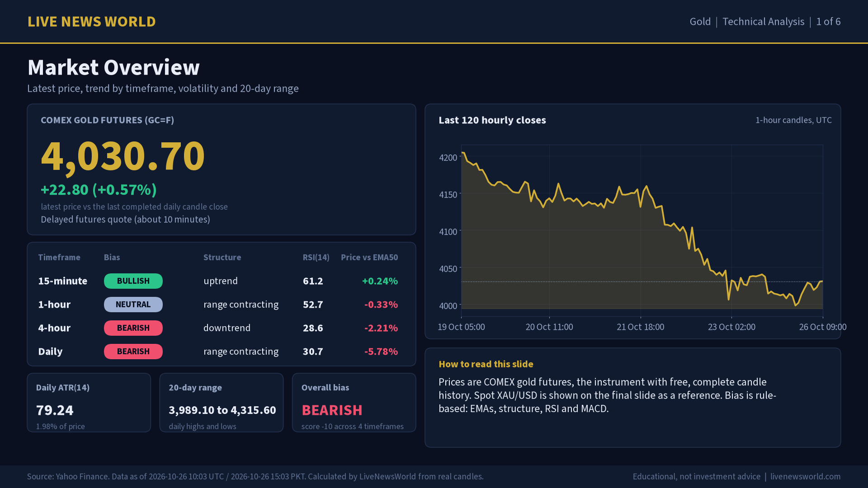Screen dimensions: 868x488
Task: Click the +22.80 (+0.57%) change value
Action: coord(99,190)
